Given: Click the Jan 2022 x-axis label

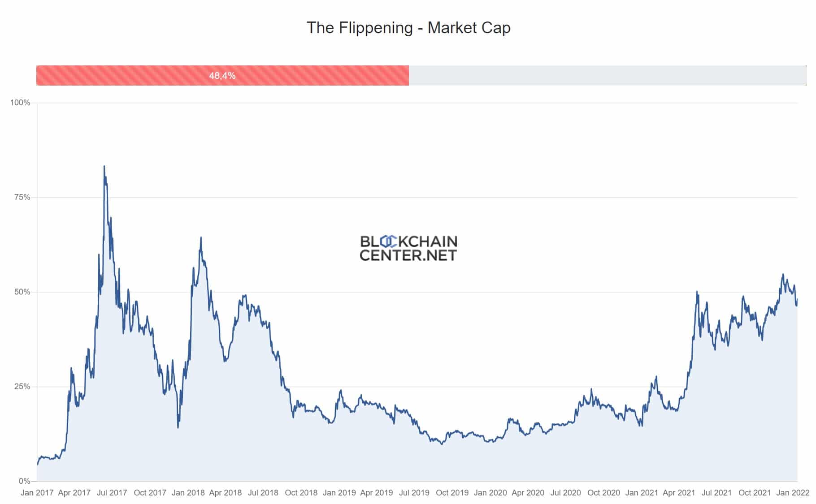Looking at the screenshot, I should coord(792,493).
